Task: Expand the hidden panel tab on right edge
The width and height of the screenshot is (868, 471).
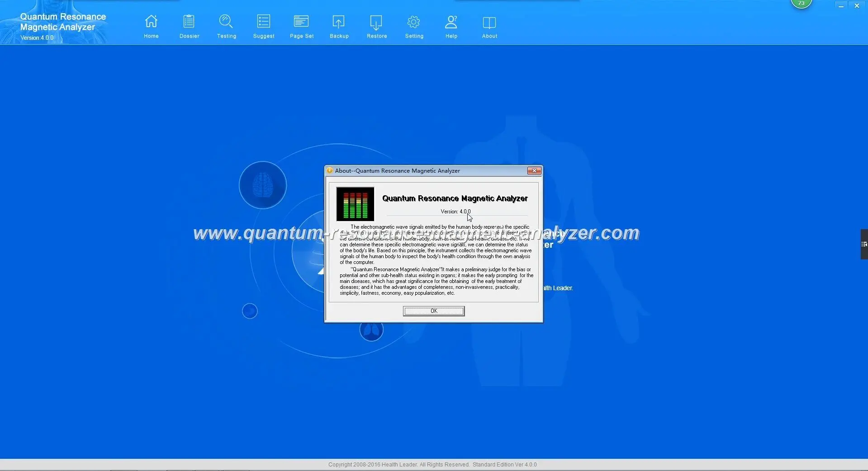Action: tap(863, 244)
